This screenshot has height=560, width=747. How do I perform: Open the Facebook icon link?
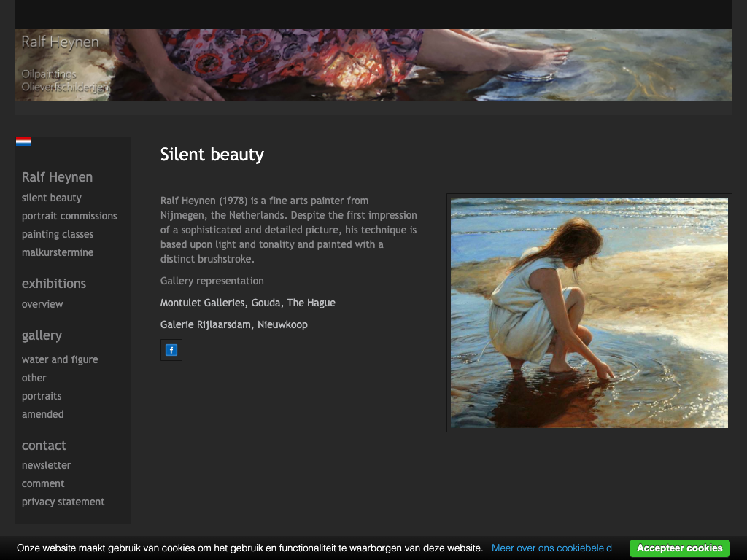pyautogui.click(x=171, y=350)
